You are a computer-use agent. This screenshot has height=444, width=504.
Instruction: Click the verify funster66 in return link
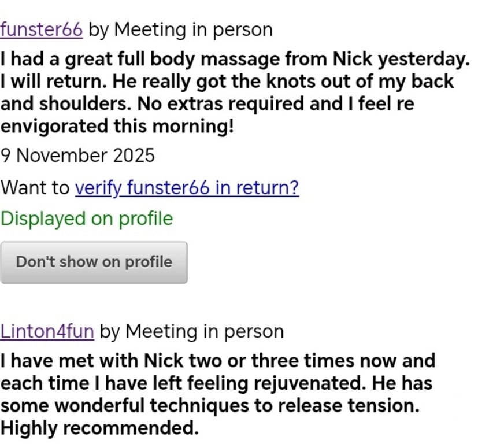point(187,188)
